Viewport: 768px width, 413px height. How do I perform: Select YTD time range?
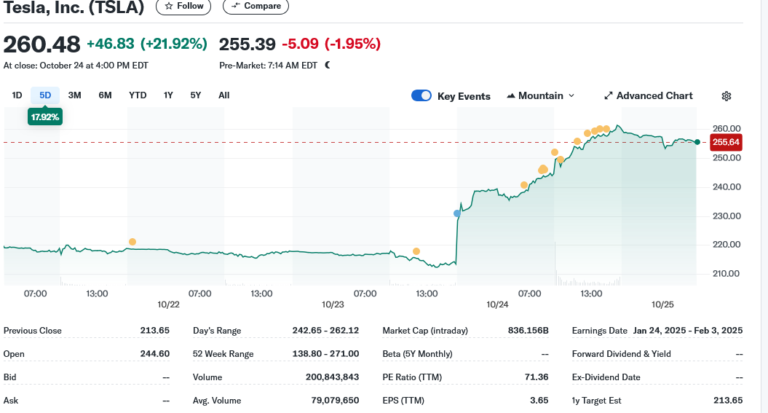138,95
